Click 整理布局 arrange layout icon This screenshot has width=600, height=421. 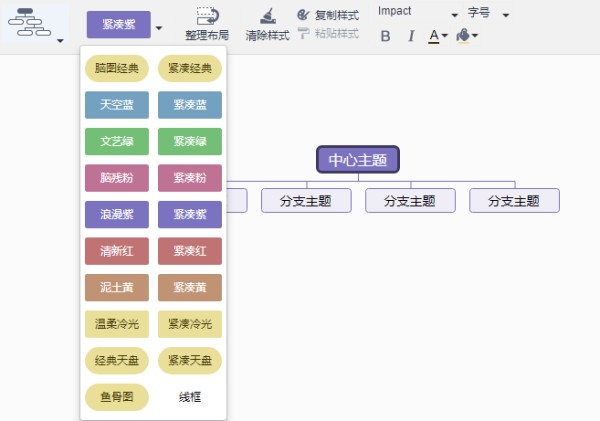pos(208,16)
